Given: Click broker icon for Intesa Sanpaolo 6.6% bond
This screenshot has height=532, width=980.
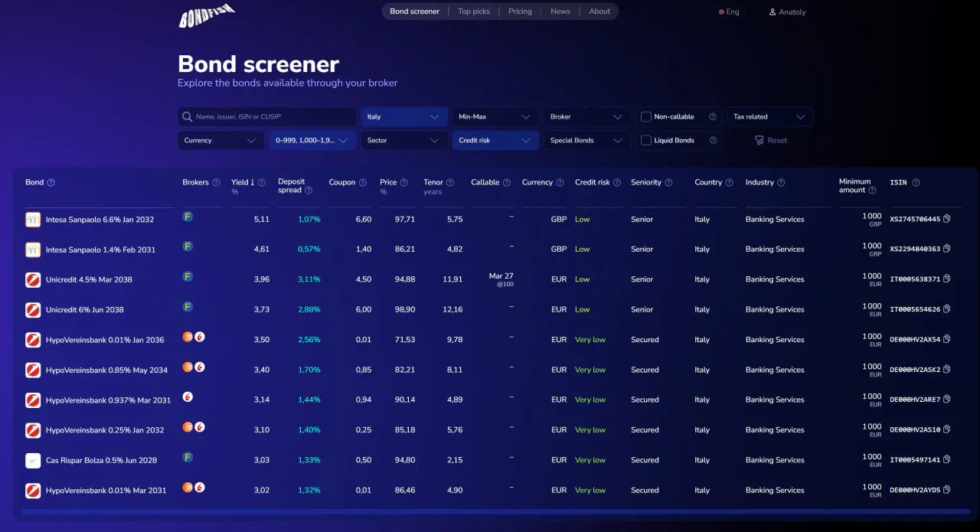Looking at the screenshot, I should coord(188,217).
